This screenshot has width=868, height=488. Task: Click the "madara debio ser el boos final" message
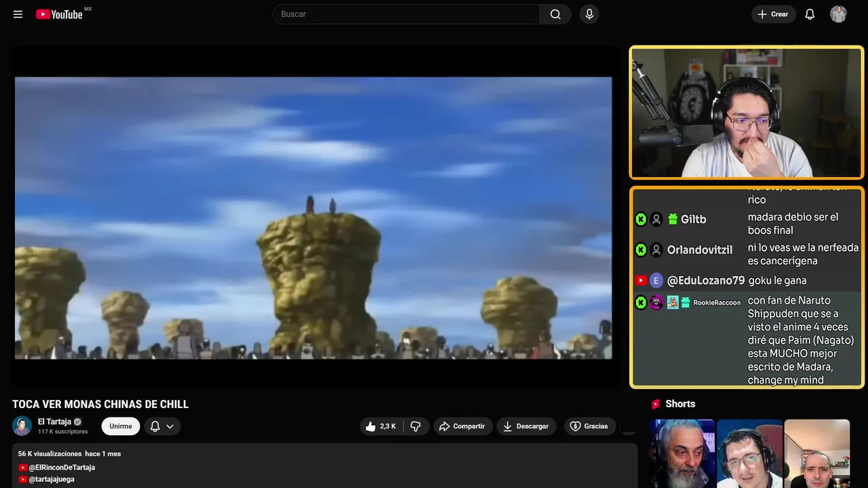point(793,224)
